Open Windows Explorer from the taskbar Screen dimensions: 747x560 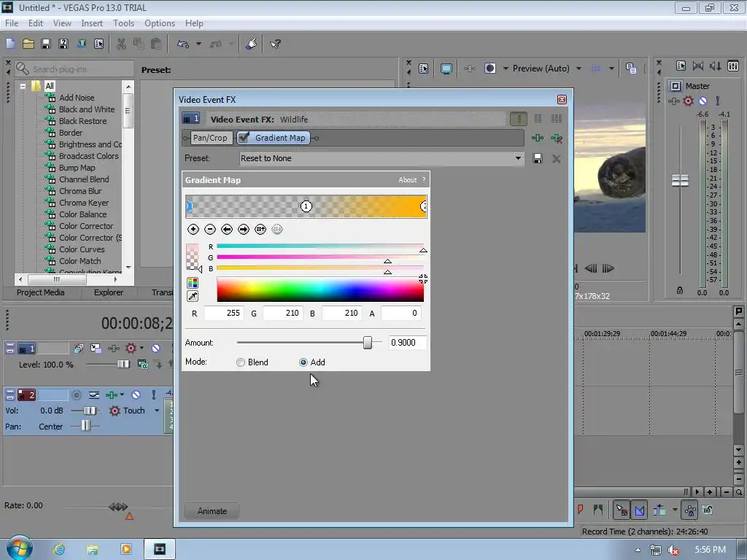(93, 549)
